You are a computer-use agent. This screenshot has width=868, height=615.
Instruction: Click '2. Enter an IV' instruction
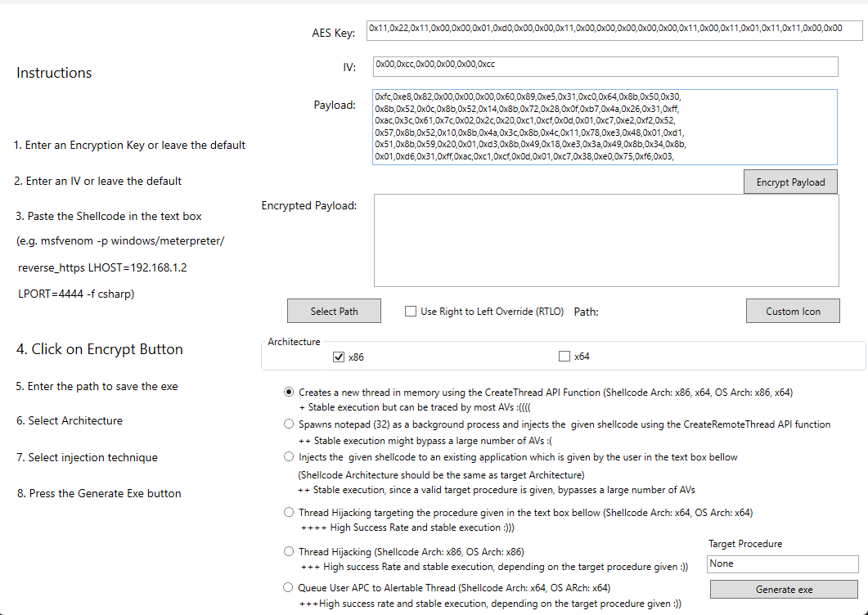pyautogui.click(x=98, y=181)
